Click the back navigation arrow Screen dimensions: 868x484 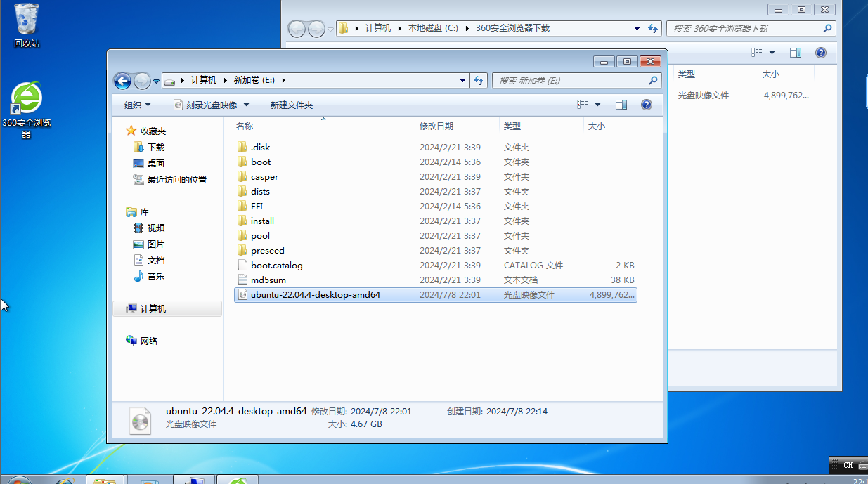(x=122, y=80)
